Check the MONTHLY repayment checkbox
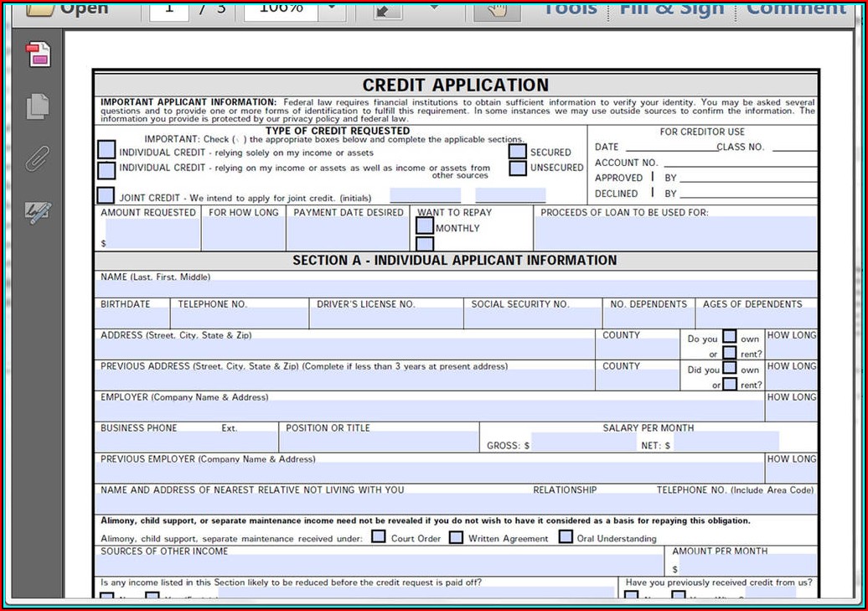 425,226
